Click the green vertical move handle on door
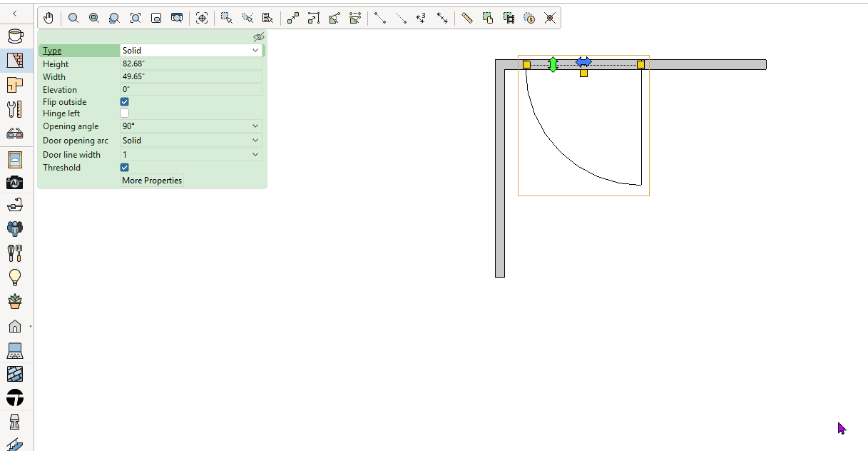 (x=553, y=64)
